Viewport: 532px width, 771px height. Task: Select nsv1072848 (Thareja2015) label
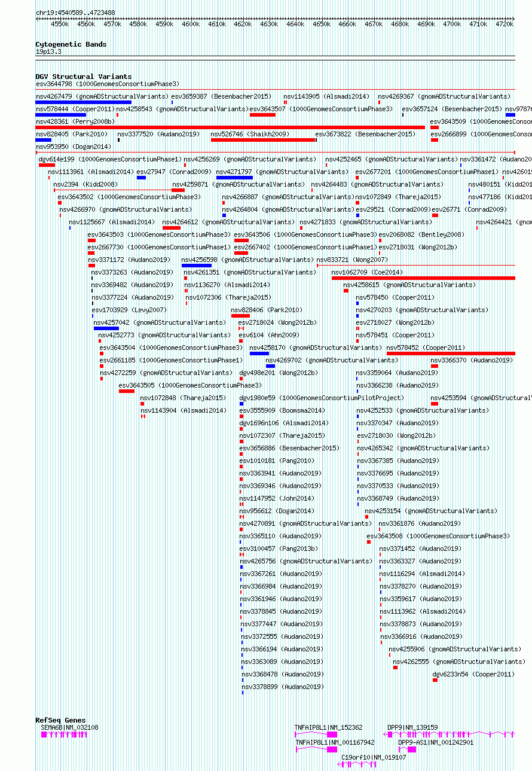[x=183, y=398]
